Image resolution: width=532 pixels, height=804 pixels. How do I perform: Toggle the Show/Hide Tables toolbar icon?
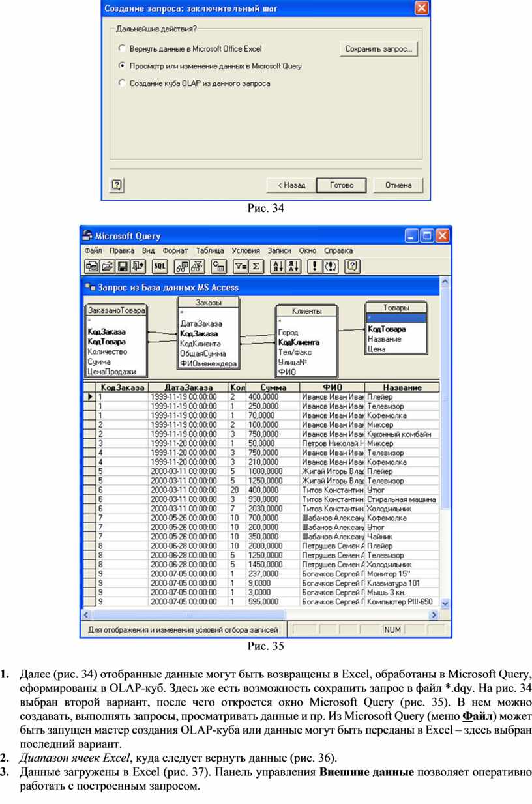tap(181, 266)
